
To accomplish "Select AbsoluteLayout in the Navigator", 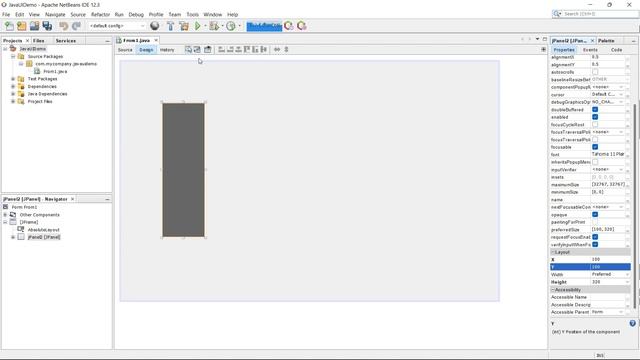I will (44, 230).
